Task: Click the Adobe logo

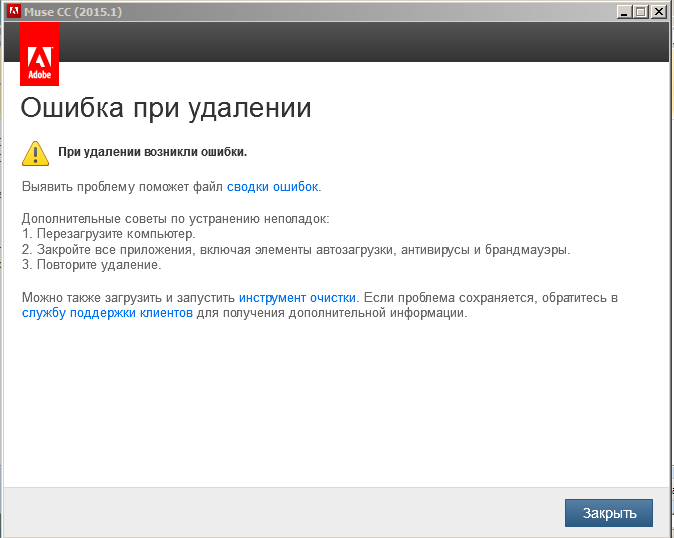Action: [x=40, y=54]
